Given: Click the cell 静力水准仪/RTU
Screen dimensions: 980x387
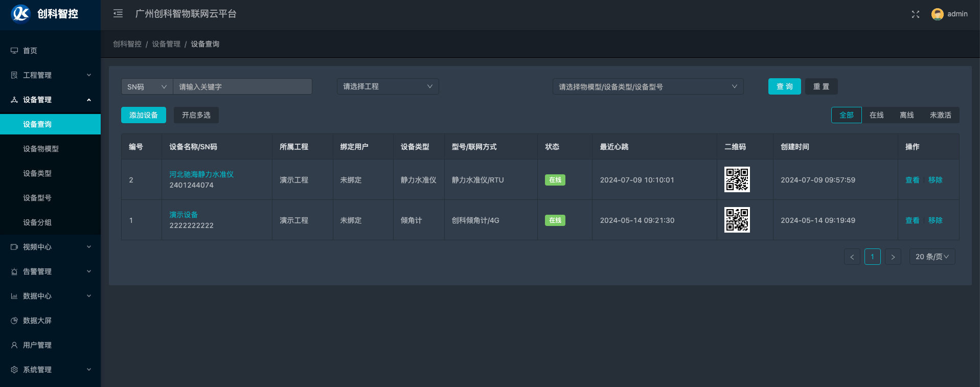Looking at the screenshot, I should (x=478, y=180).
